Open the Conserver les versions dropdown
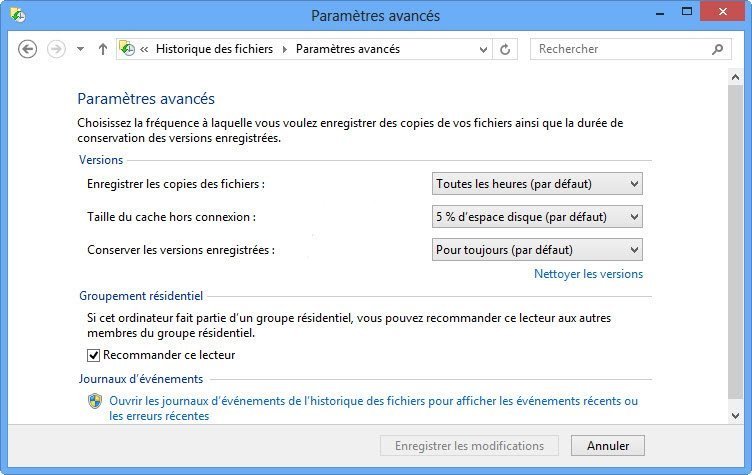Screen dimensions: 752x475 pos(537,249)
